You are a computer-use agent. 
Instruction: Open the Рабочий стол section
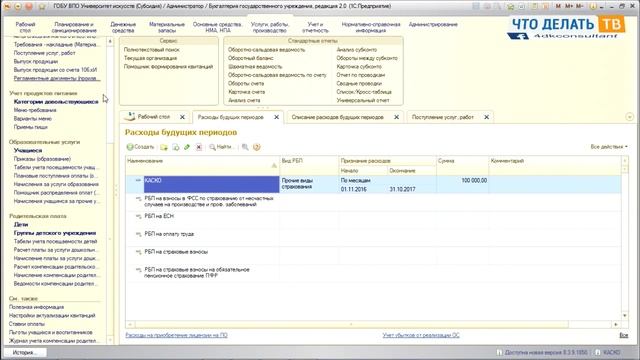pos(25,27)
